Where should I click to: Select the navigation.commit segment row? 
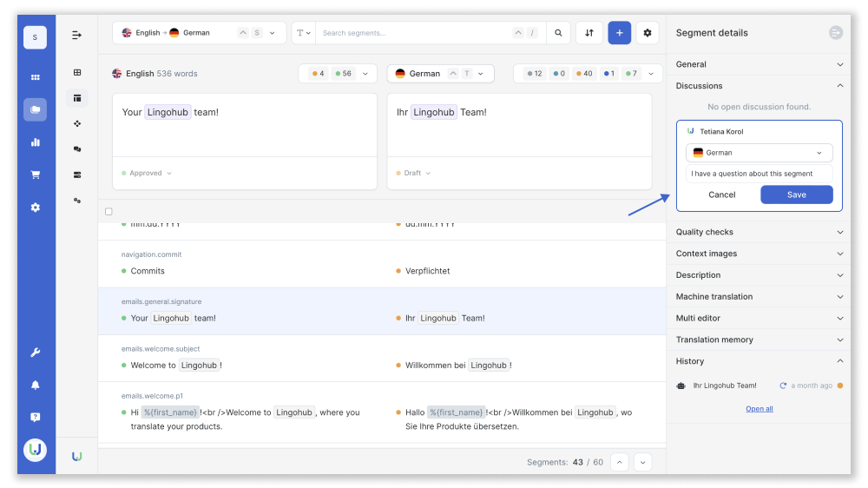[382, 264]
